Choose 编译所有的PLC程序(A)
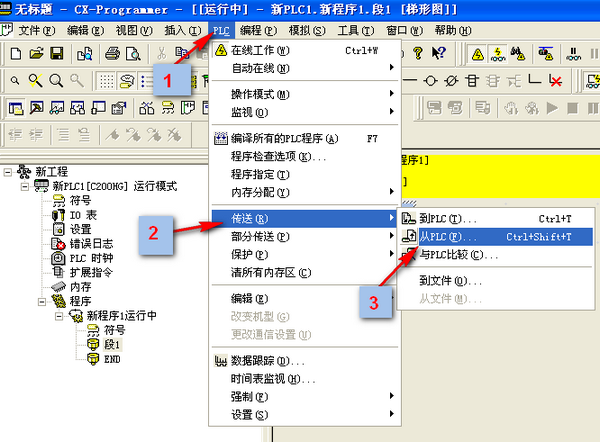The image size is (600, 442). pyautogui.click(x=305, y=138)
